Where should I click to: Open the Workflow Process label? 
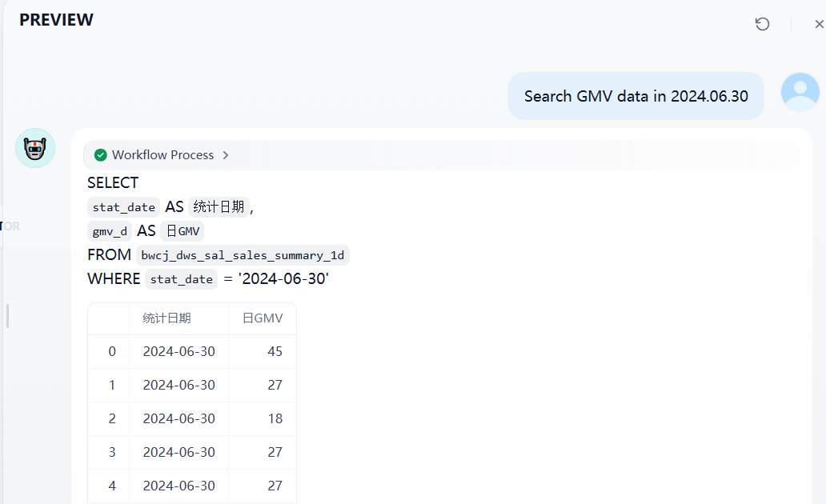point(162,155)
